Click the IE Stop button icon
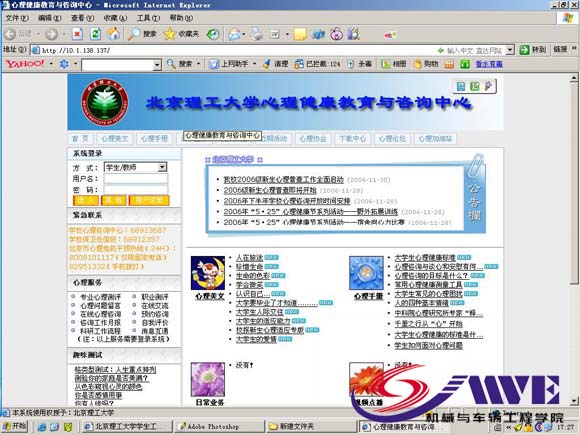The width and height of the screenshot is (580, 435). (77, 34)
